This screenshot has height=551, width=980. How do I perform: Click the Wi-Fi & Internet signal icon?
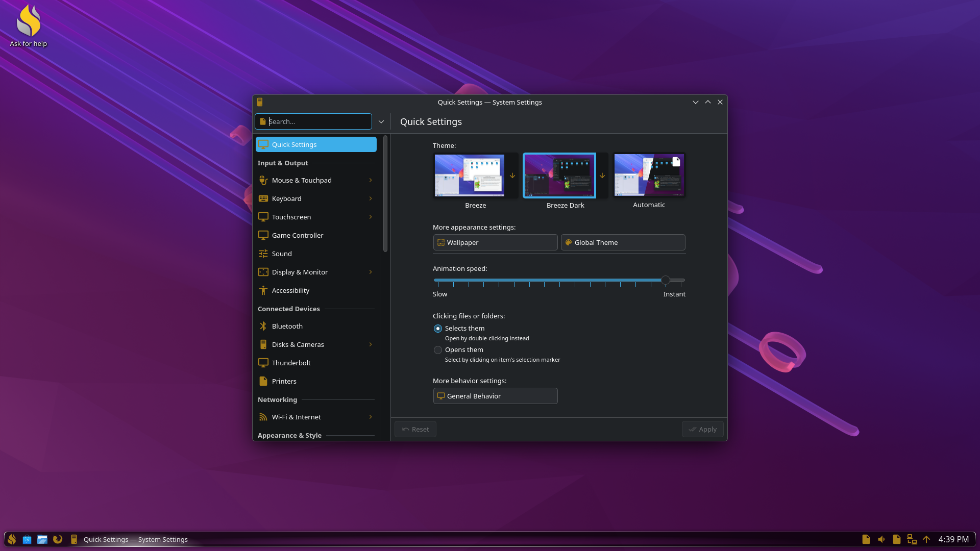[x=263, y=417]
